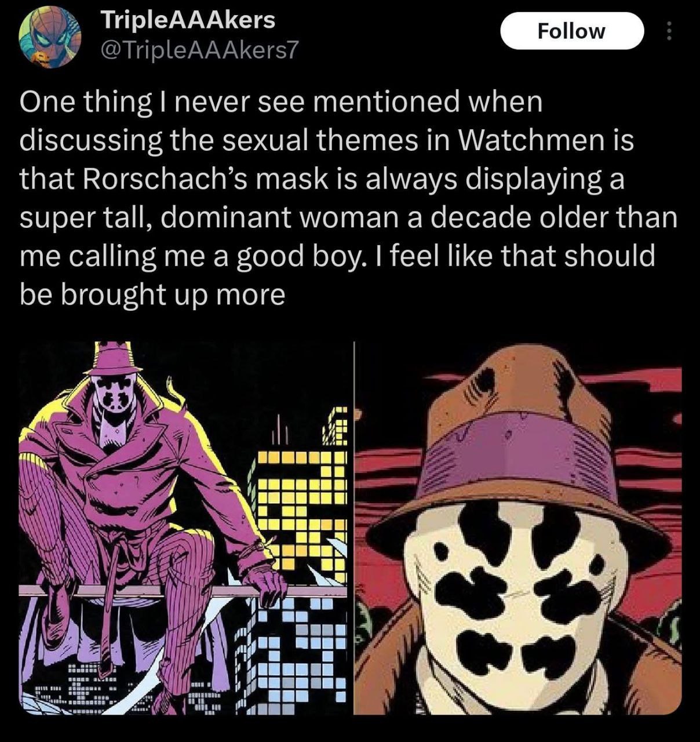Click Rorschach's purple hat in left image
700x742 pixels.
click(x=113, y=358)
